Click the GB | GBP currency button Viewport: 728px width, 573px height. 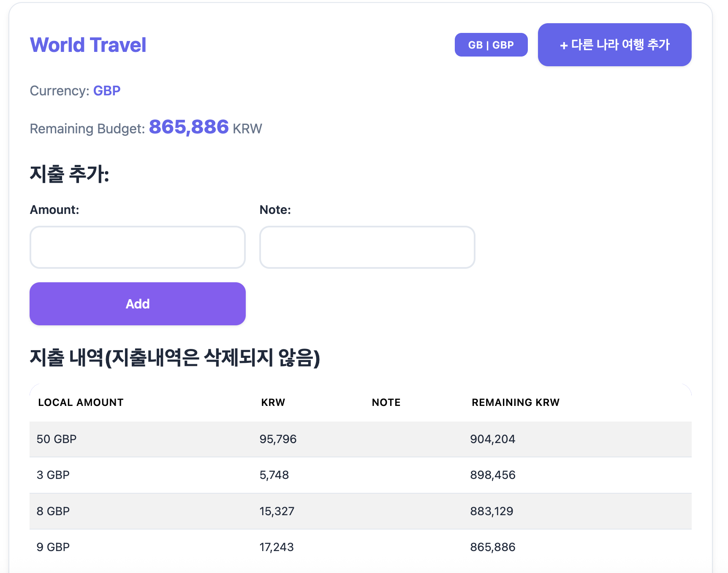[x=491, y=45]
